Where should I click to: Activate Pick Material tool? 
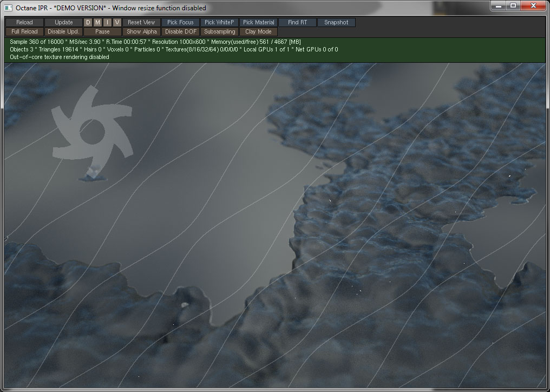259,22
